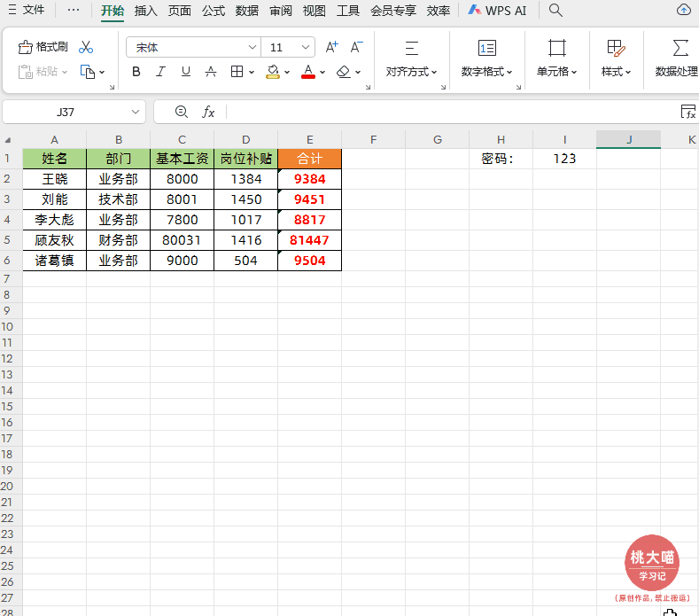Click the Copy icon
The height and width of the screenshot is (616, 699).
pyautogui.click(x=88, y=72)
